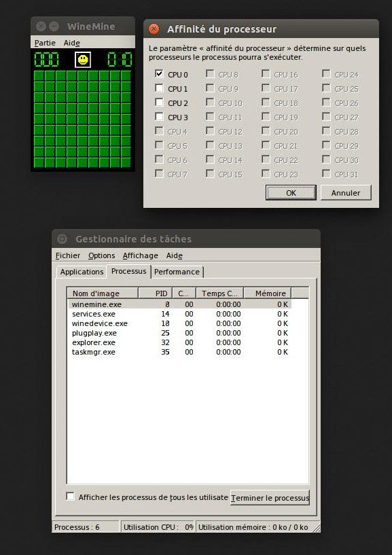Select the services.exe process row
The width and height of the screenshot is (392, 555).
coord(179,314)
